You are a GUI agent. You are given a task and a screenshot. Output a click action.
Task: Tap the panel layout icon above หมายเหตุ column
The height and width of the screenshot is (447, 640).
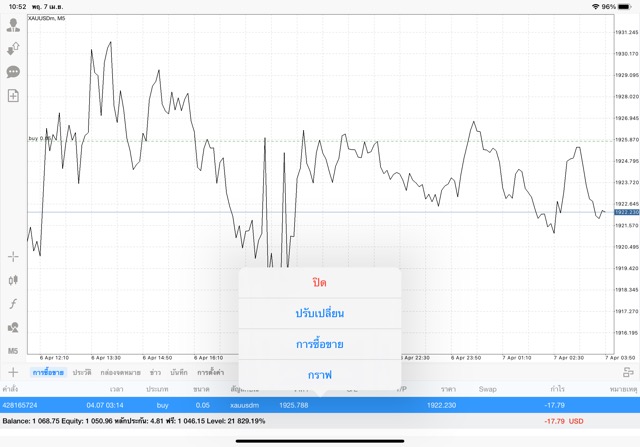628,372
